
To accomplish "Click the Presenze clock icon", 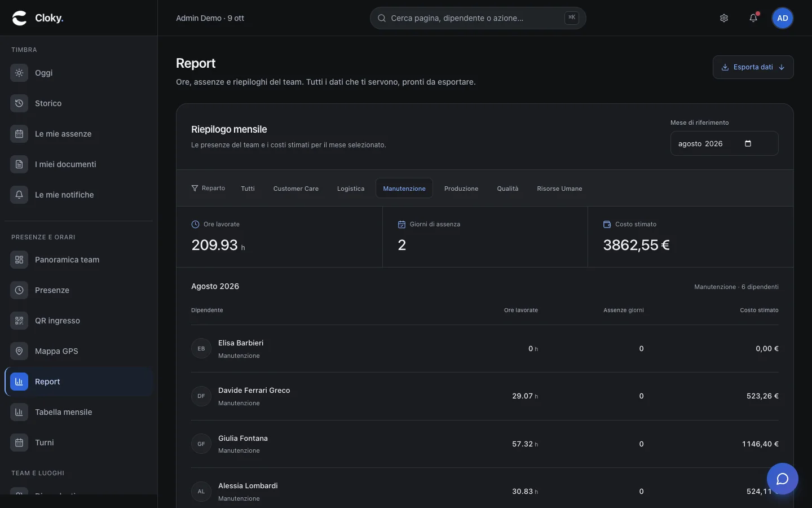I will [x=19, y=290].
